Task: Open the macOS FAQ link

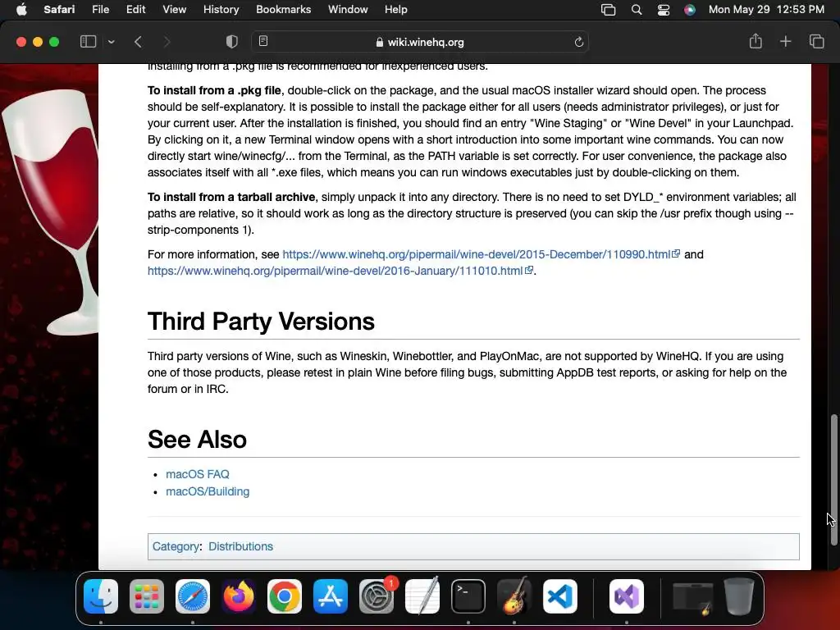Action: (x=197, y=474)
